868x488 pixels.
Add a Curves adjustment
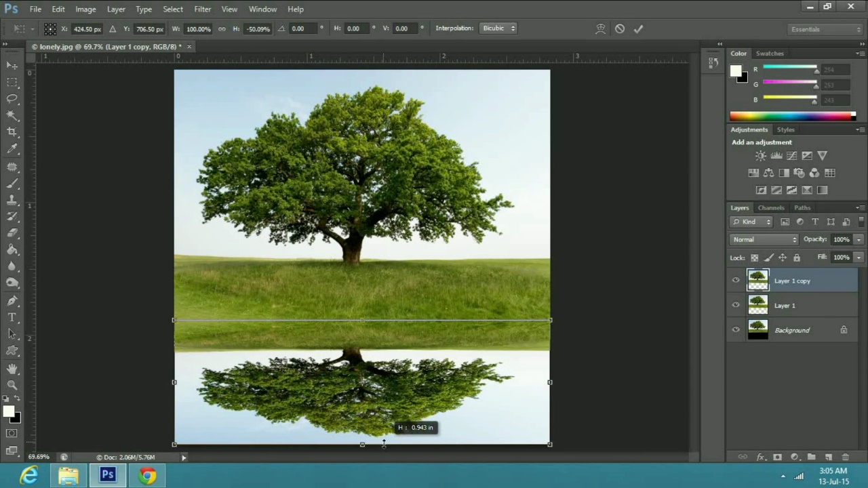(791, 156)
